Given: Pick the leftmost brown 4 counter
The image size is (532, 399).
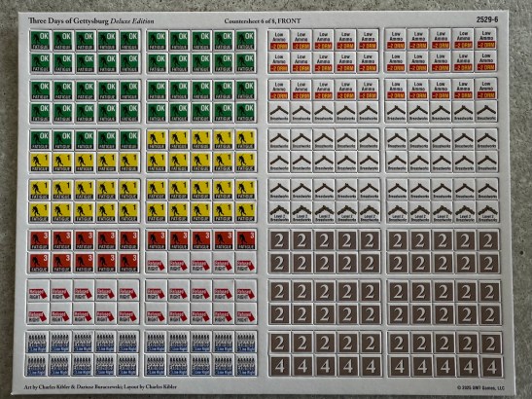Looking at the screenshot, I should (279, 367).
